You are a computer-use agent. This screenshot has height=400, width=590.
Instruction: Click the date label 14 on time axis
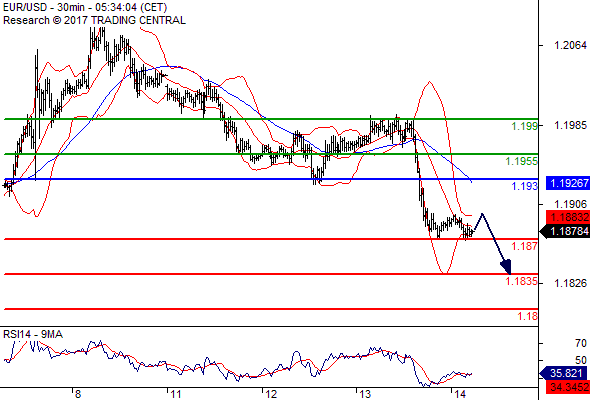coord(461,394)
